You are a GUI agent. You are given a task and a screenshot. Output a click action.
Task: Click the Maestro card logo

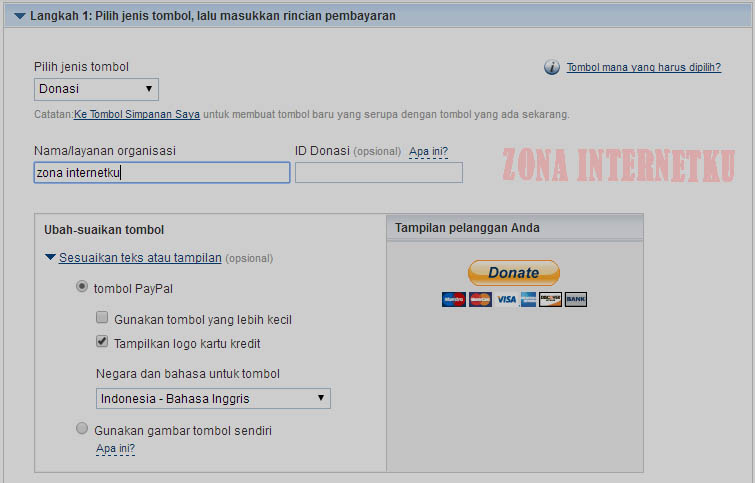tap(454, 300)
